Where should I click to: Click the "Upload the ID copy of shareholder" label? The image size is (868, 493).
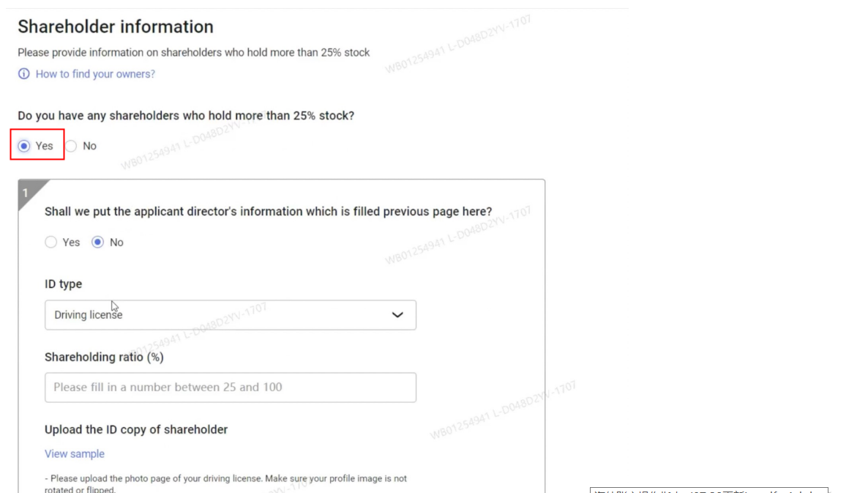pyautogui.click(x=136, y=430)
